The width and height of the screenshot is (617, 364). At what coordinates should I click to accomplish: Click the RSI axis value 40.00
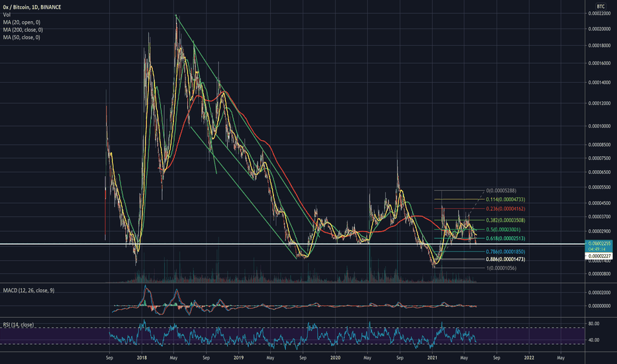tap(594, 340)
